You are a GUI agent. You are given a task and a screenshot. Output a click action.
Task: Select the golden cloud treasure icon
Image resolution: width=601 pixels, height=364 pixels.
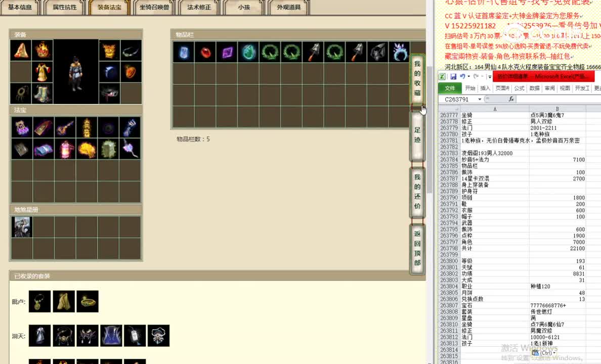click(87, 149)
